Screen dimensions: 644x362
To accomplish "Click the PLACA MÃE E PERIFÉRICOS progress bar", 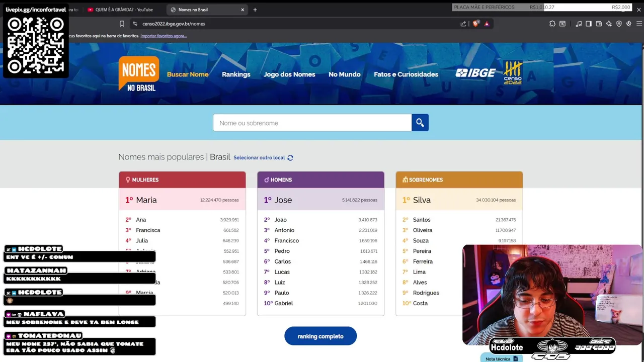I will [x=543, y=7].
